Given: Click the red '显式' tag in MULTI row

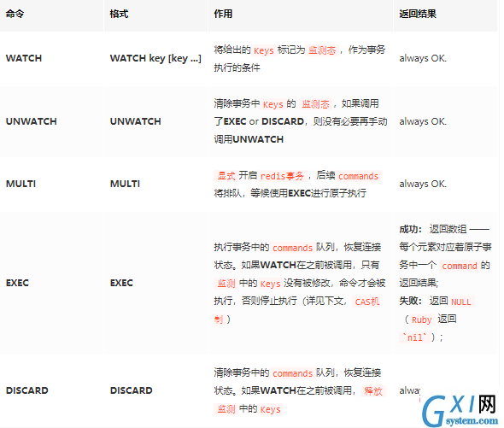Looking at the screenshot, I should [x=226, y=176].
